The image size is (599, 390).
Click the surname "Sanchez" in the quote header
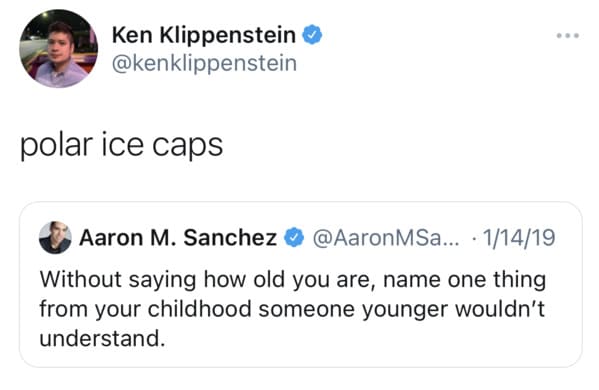[230, 238]
